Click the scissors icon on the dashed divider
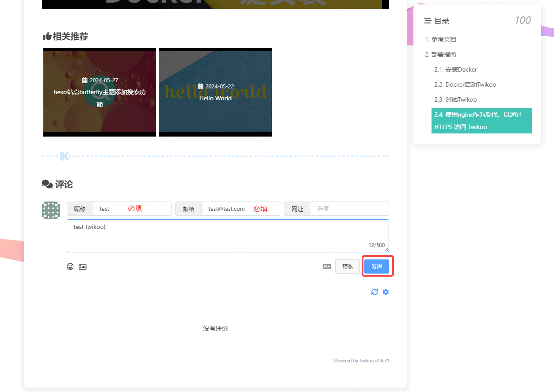554x392 pixels. (63, 156)
